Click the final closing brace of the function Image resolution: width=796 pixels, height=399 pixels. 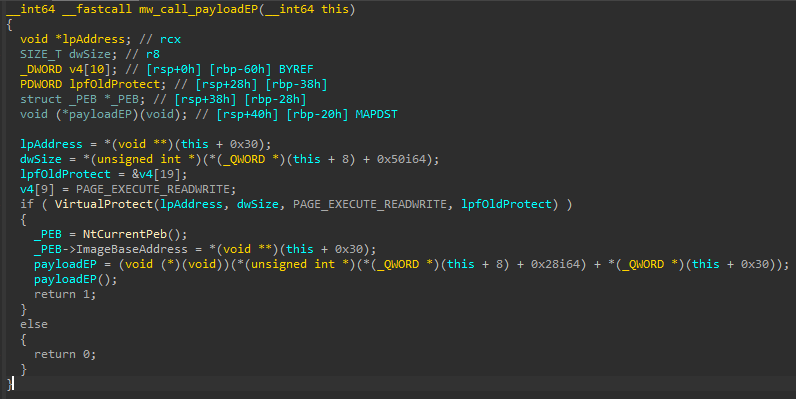[x=9, y=384]
